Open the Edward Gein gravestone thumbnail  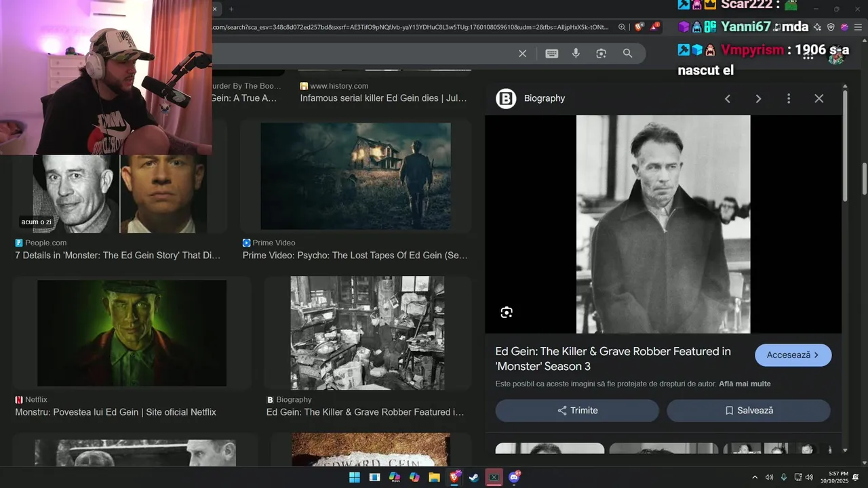[371, 450]
